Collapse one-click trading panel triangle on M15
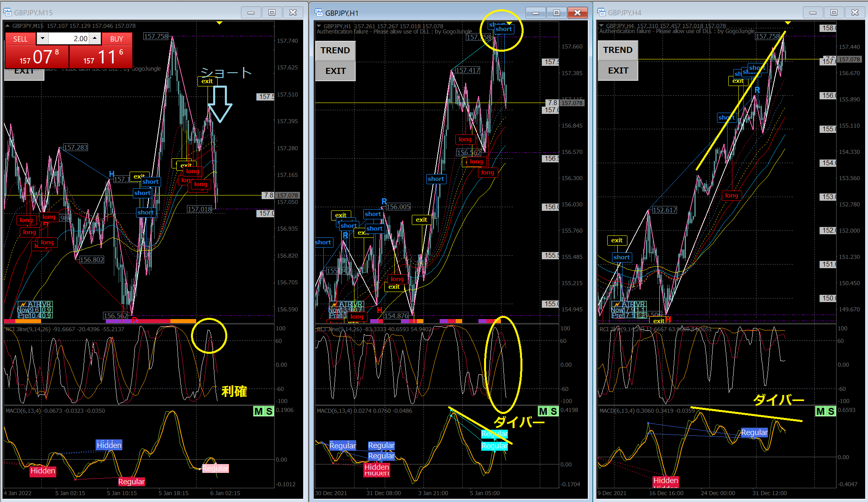This screenshot has height=502, width=868. (x=8, y=26)
